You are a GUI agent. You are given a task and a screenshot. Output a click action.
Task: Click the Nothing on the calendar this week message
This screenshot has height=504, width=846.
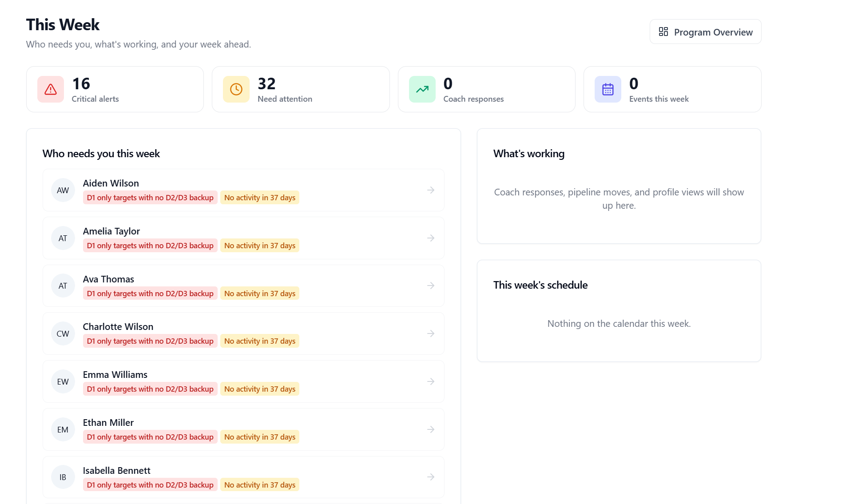coord(619,324)
